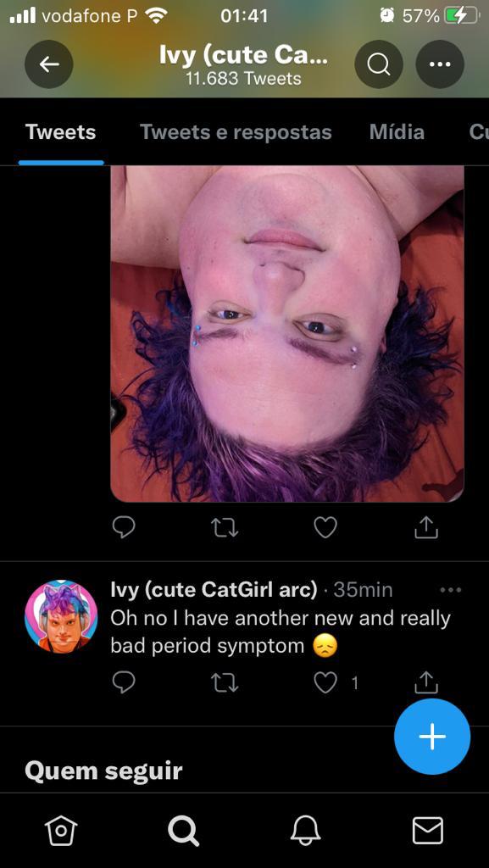Tap the back arrow button
This screenshot has width=489, height=868.
point(48,64)
